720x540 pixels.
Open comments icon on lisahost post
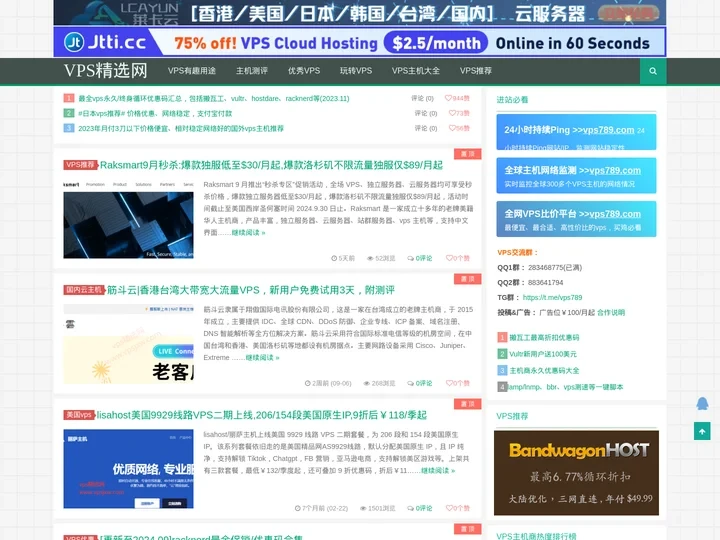point(410,508)
